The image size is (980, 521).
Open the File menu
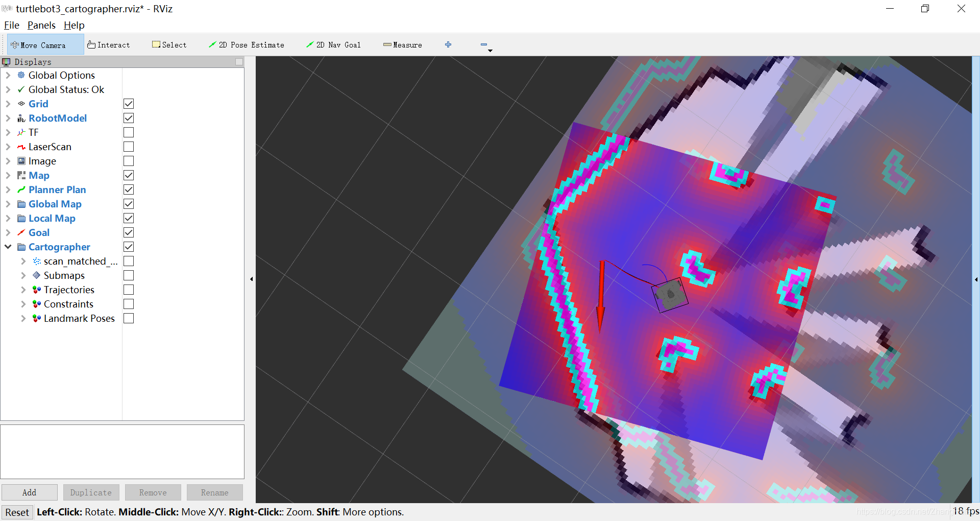[12, 25]
